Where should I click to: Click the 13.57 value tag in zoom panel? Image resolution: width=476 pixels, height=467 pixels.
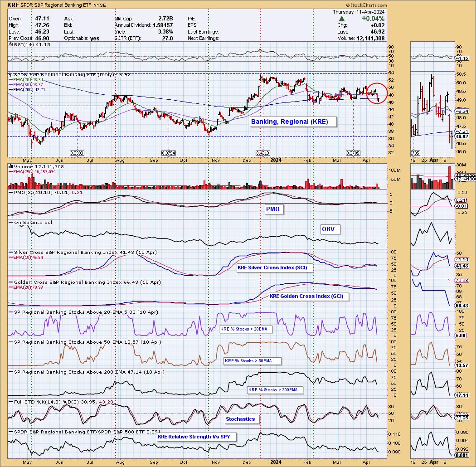click(x=462, y=365)
